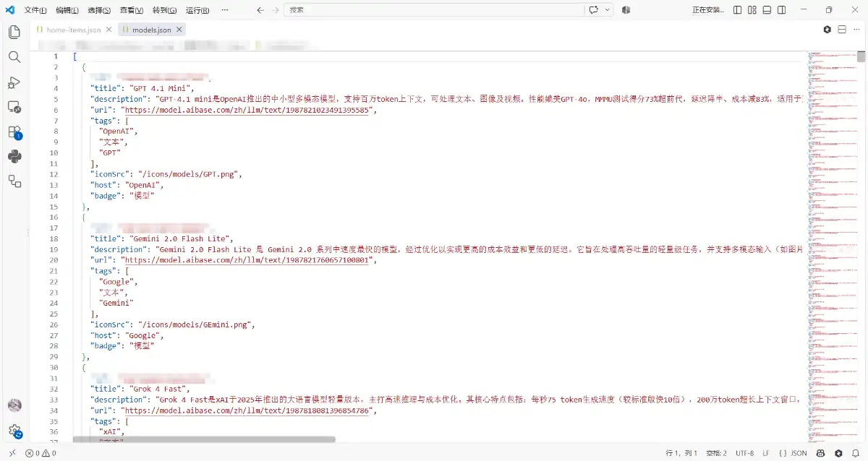Go back with the left arrow
This screenshot has width=868, height=461.
(260, 10)
